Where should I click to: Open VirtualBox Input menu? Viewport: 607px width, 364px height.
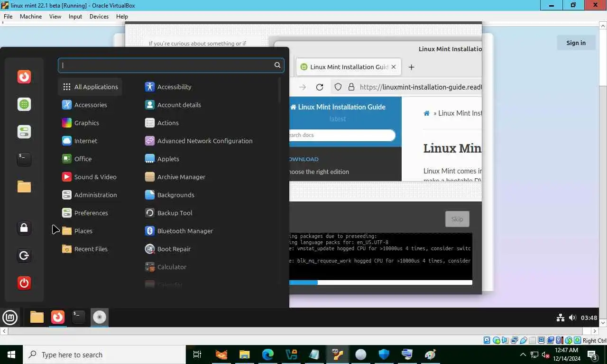click(75, 16)
